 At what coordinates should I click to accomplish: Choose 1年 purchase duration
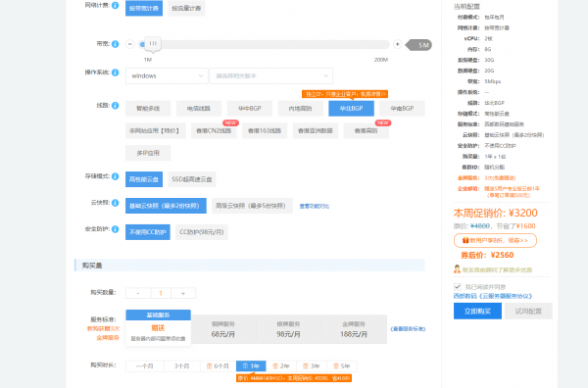[251, 365]
